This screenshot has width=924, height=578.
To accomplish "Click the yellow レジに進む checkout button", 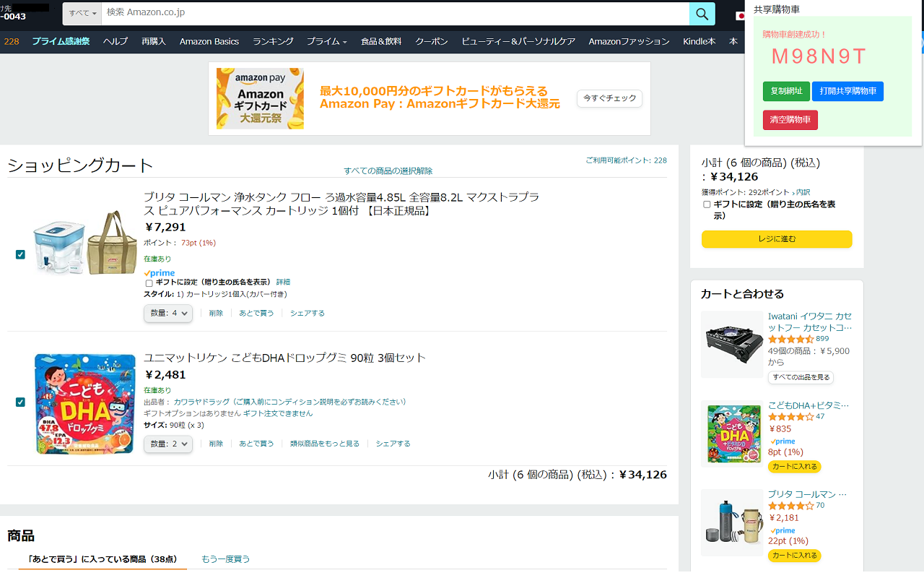I will pyautogui.click(x=777, y=239).
